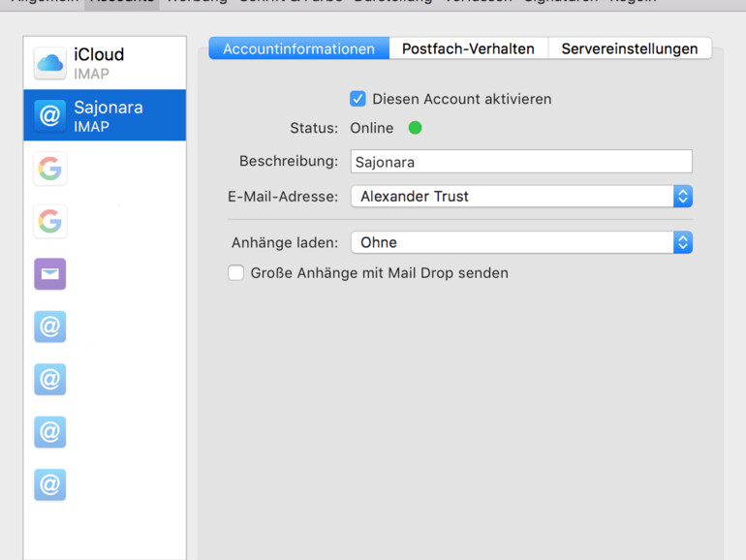Screen dimensions: 746x560
Task: Select the lower Google account icon
Action: click(50, 222)
